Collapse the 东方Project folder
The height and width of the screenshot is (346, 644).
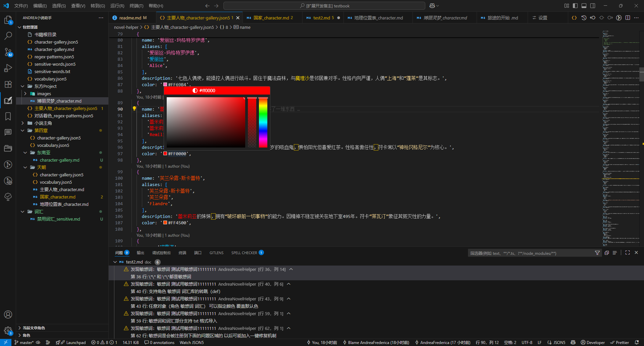pyautogui.click(x=22, y=86)
